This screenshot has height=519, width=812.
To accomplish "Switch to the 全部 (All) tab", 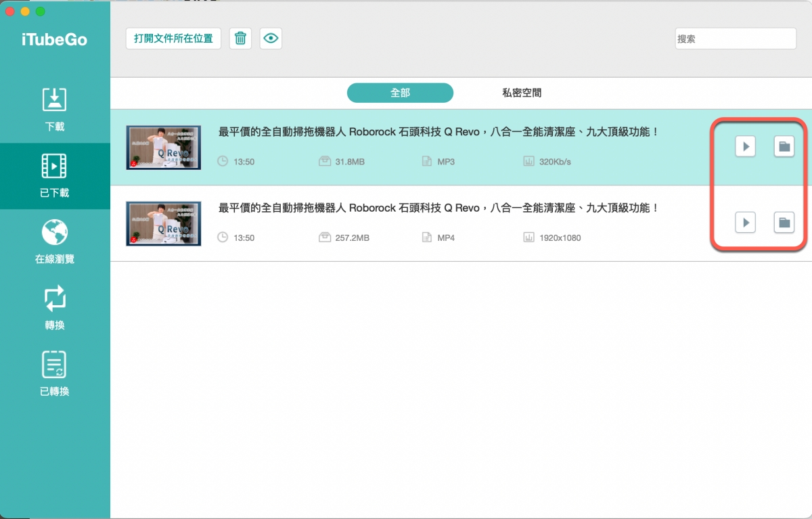I will point(400,93).
